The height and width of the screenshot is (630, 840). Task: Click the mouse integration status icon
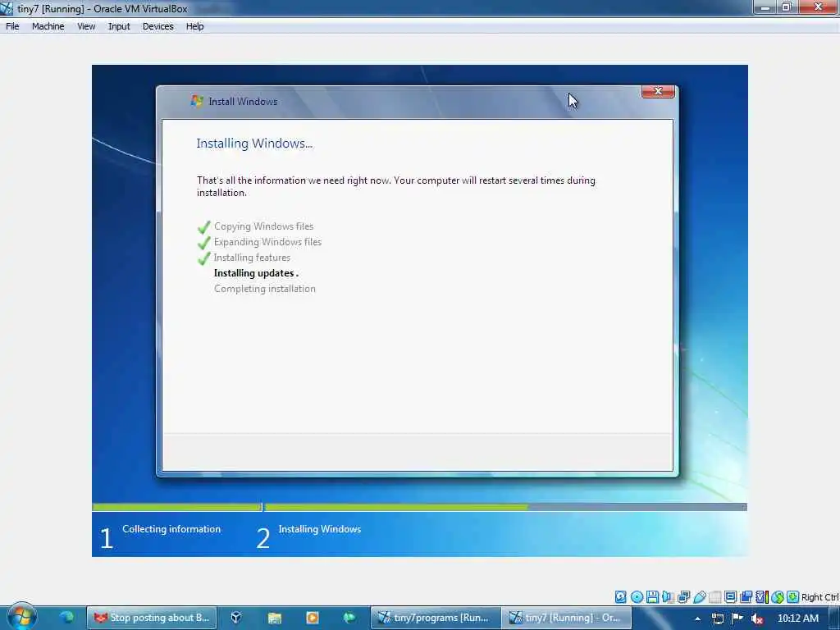click(778, 597)
